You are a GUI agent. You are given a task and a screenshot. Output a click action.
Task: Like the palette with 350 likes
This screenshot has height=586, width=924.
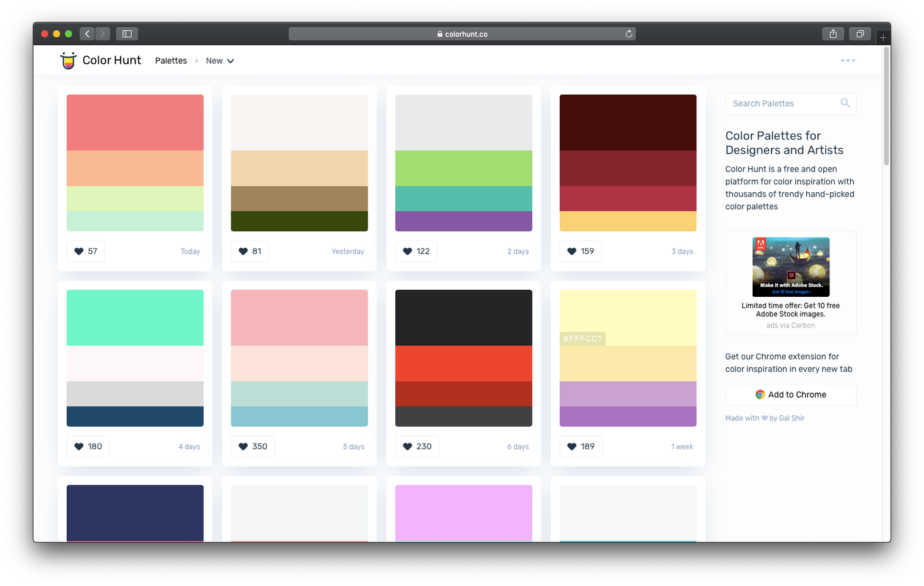(253, 447)
